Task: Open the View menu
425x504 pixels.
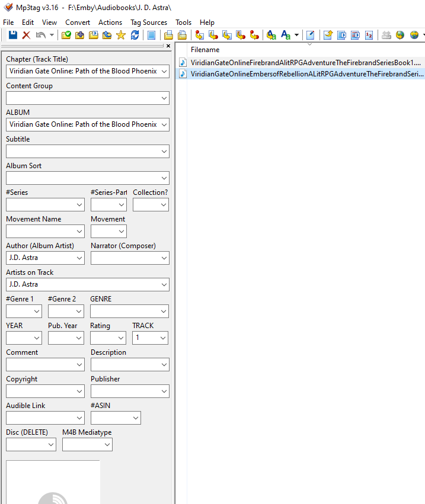Action: 49,22
